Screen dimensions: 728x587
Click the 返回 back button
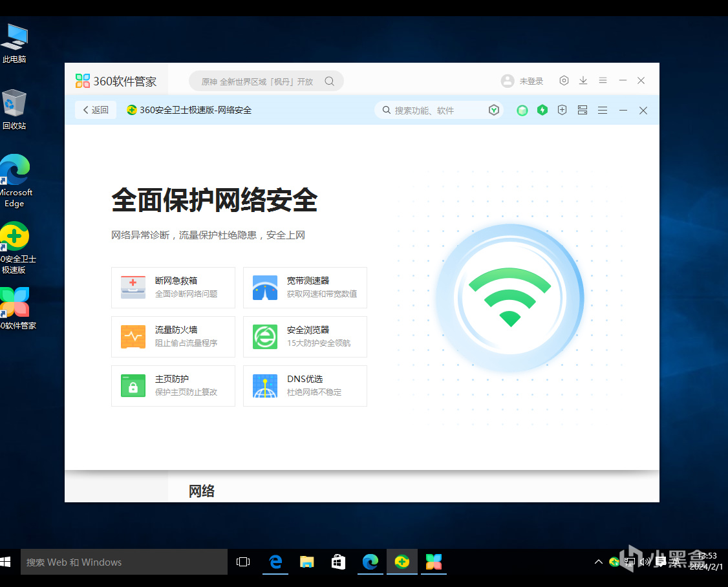(x=96, y=110)
